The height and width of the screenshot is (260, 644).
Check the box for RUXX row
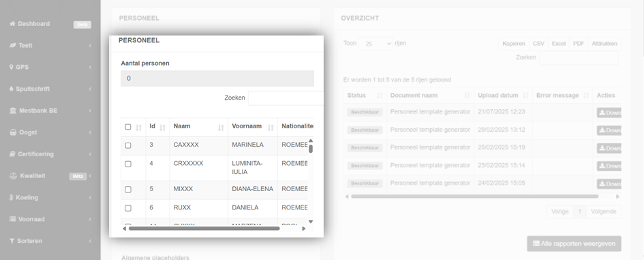coord(127,208)
